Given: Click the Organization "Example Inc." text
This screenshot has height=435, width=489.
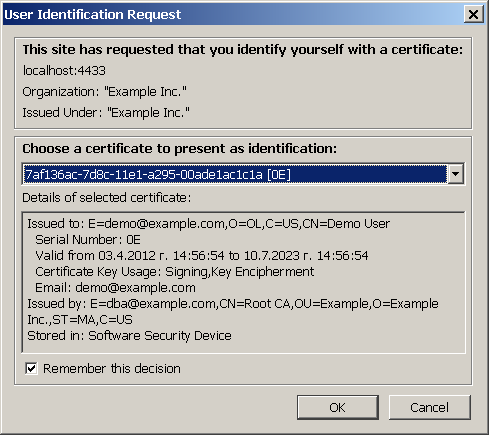Looking at the screenshot, I should [105, 92].
